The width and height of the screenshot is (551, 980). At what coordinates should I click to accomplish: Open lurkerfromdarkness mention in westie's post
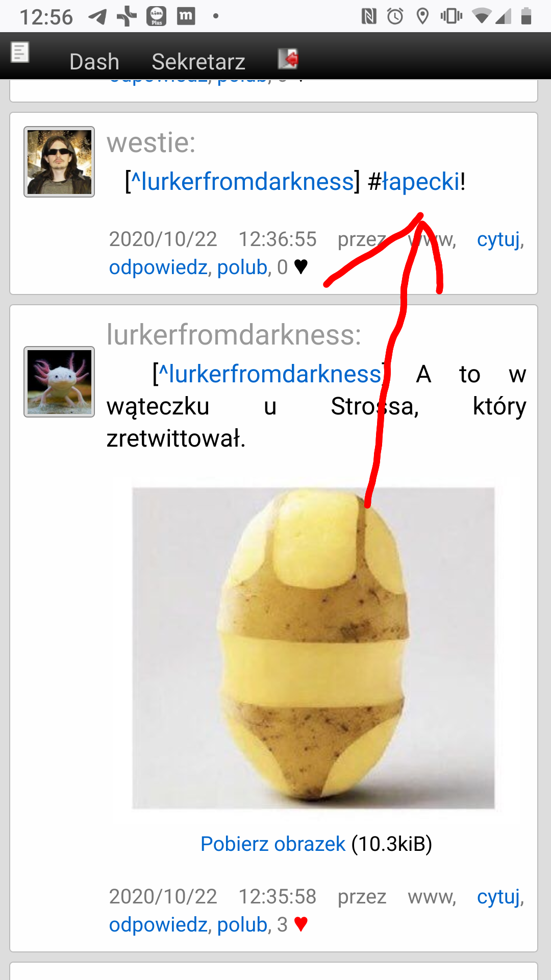242,182
